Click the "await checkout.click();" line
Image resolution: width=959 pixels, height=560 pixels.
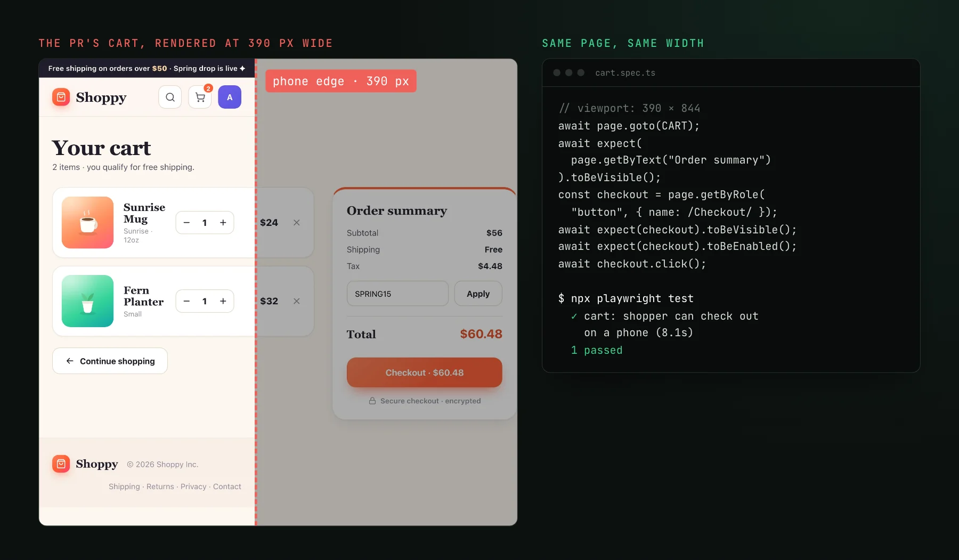point(632,264)
